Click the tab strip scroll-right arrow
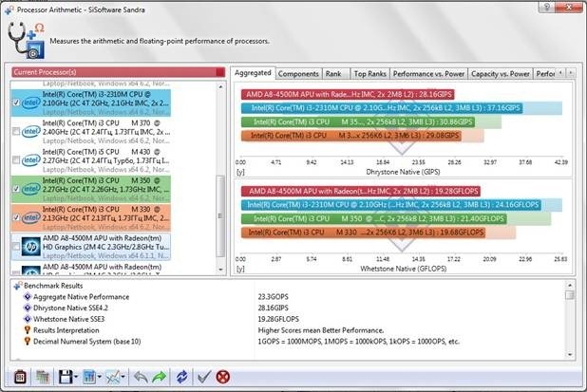 pyautogui.click(x=571, y=72)
